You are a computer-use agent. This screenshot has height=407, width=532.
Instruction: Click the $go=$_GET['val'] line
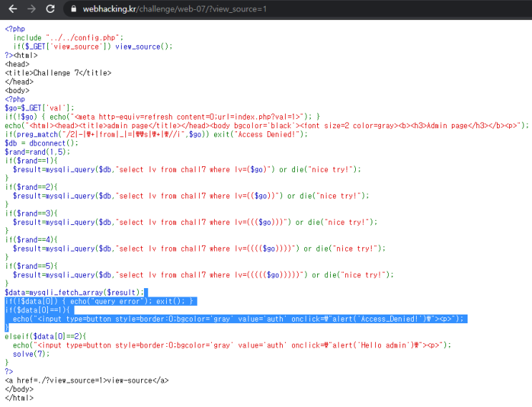click(39, 108)
